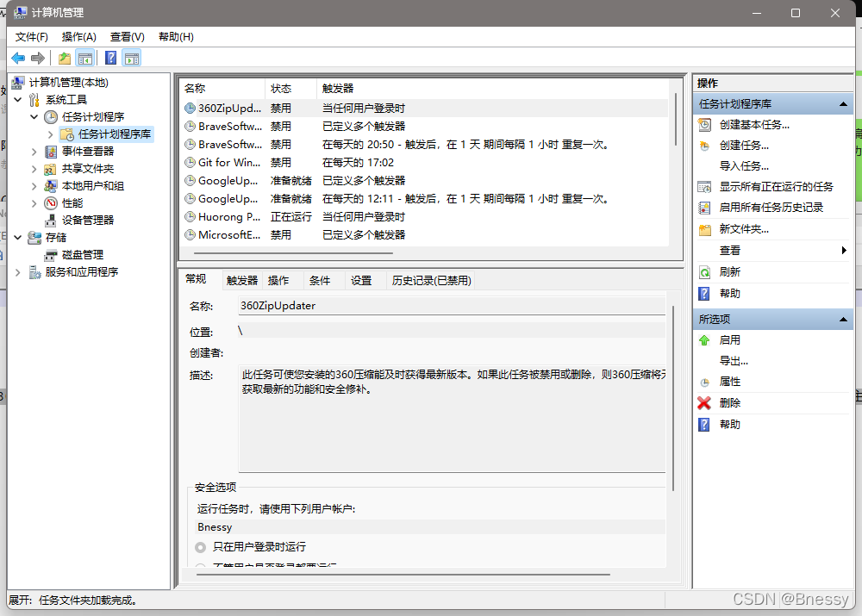Click the 事件查看器 icon
Screen dimensions: 862x616
click(x=51, y=151)
